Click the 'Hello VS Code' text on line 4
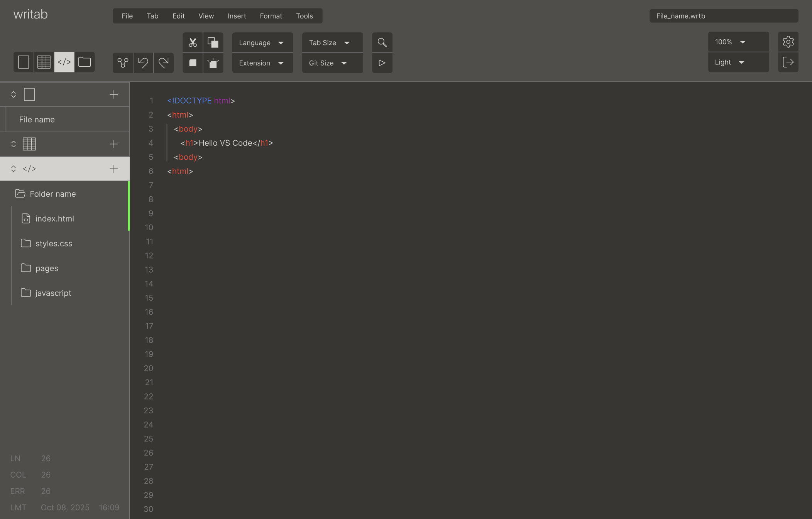Image resolution: width=812 pixels, height=519 pixels. coord(225,143)
